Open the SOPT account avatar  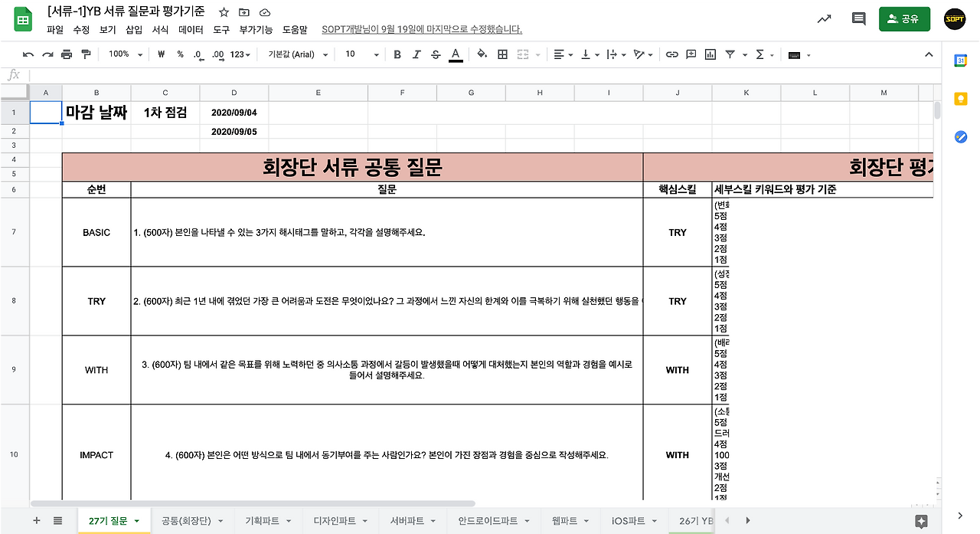coord(955,19)
